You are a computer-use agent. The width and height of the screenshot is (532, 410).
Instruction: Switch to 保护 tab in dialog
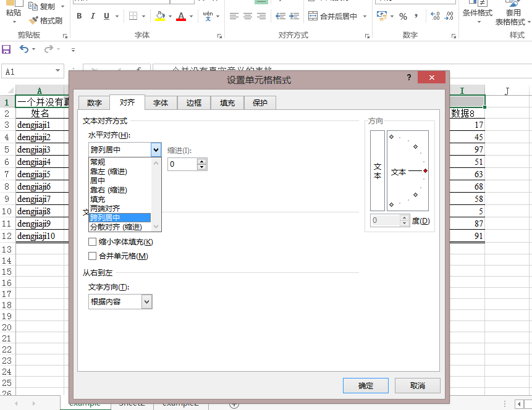pos(260,102)
